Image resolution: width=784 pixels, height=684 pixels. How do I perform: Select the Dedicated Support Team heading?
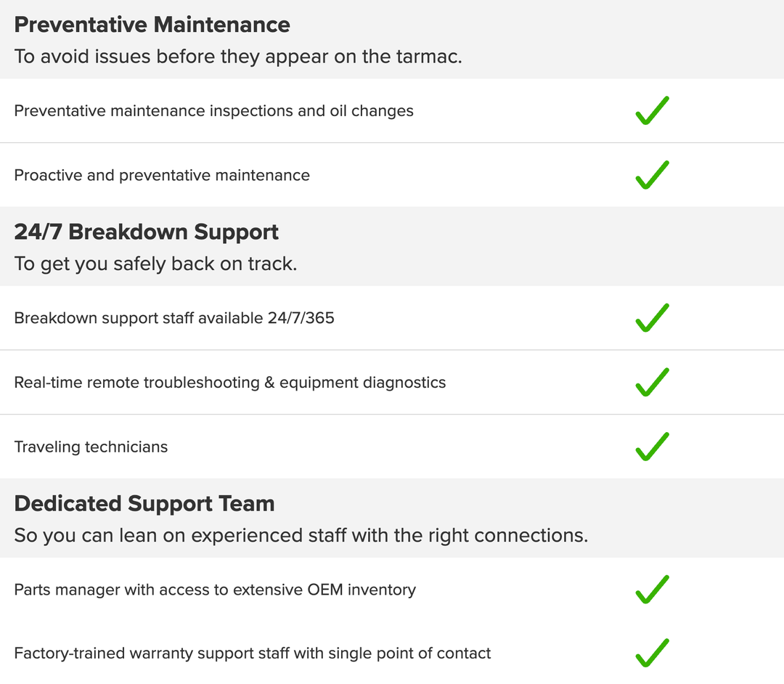[x=144, y=503]
